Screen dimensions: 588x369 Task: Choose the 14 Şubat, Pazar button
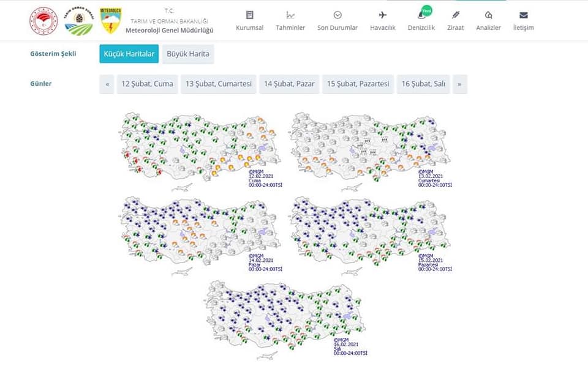tap(289, 84)
